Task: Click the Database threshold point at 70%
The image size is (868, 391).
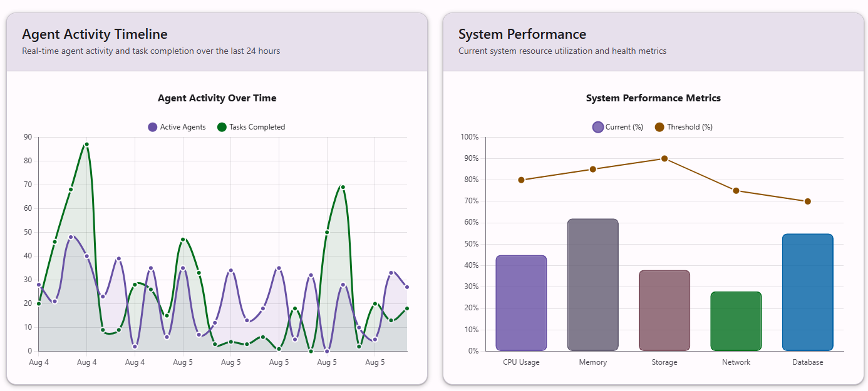Action: 807,201
